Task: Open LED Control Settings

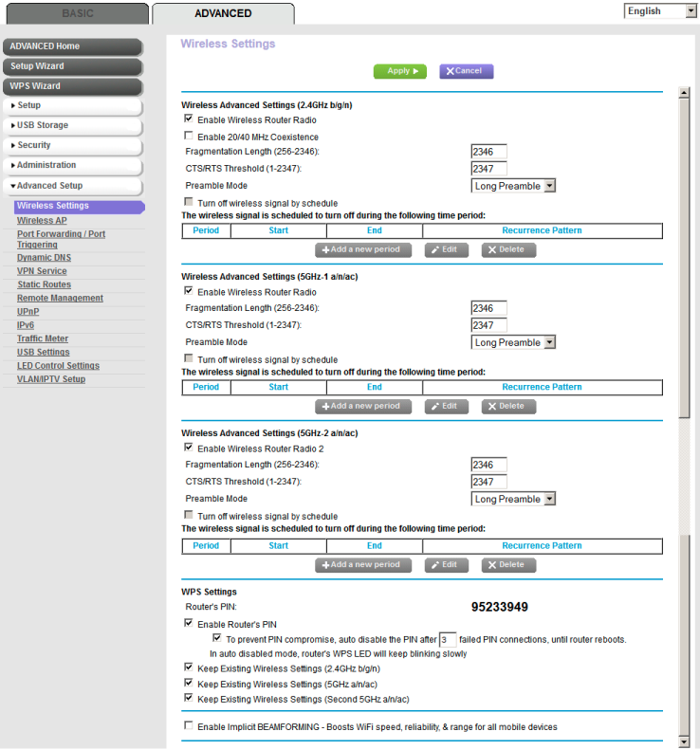Action: pos(58,365)
